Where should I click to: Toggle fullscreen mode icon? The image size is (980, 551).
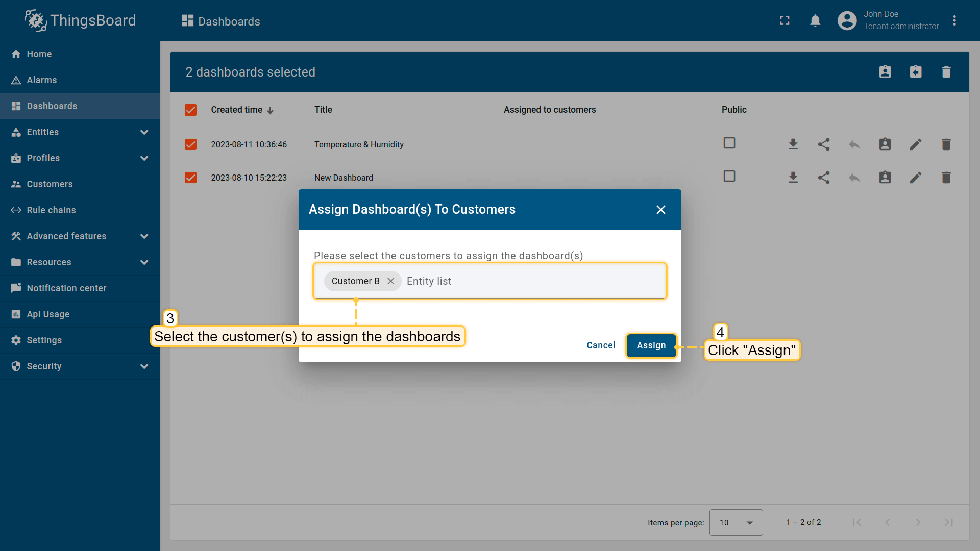785,21
